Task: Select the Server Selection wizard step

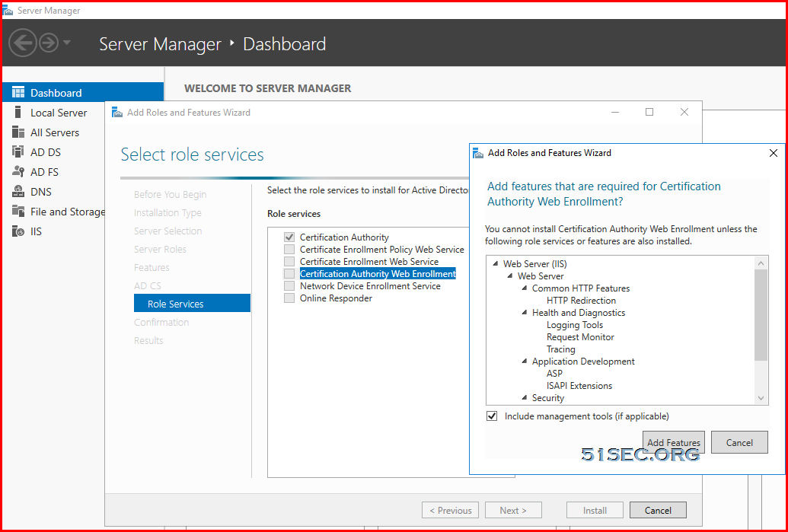Action: (x=167, y=231)
